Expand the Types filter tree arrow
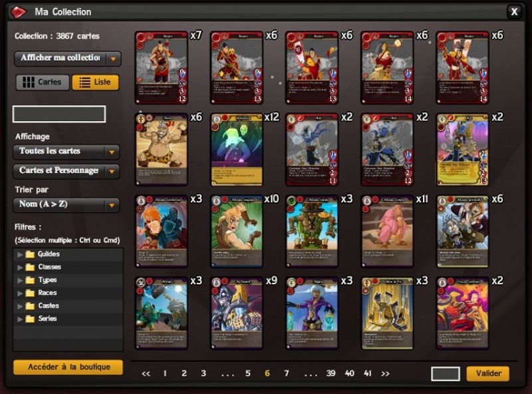This screenshot has height=394, width=532. (20, 280)
